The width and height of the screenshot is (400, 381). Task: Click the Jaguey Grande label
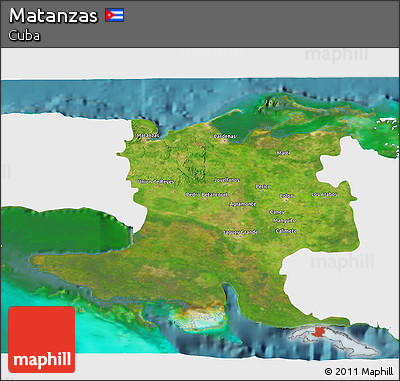pyautogui.click(x=241, y=232)
